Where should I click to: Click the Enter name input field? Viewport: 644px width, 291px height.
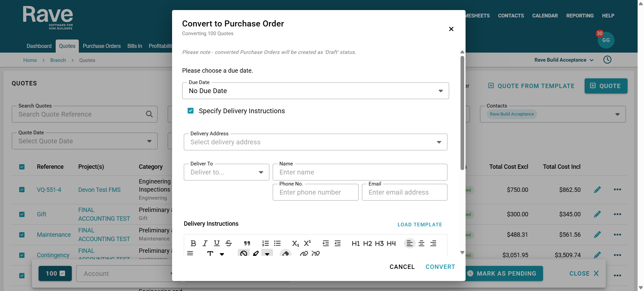point(360,172)
